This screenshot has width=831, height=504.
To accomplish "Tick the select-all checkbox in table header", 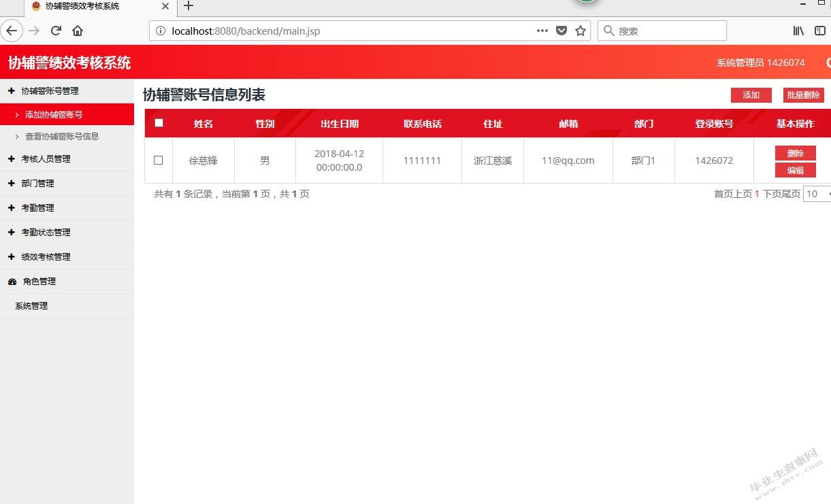I will click(x=159, y=123).
